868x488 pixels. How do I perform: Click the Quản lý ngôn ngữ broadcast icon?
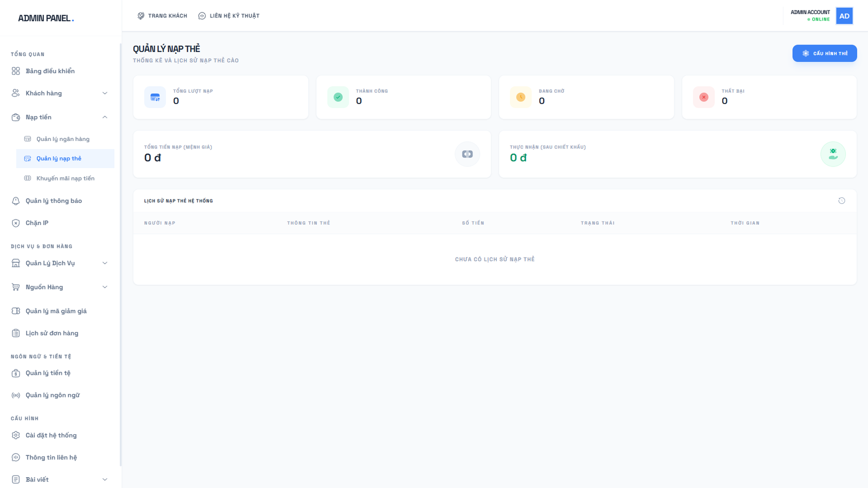tap(16, 395)
